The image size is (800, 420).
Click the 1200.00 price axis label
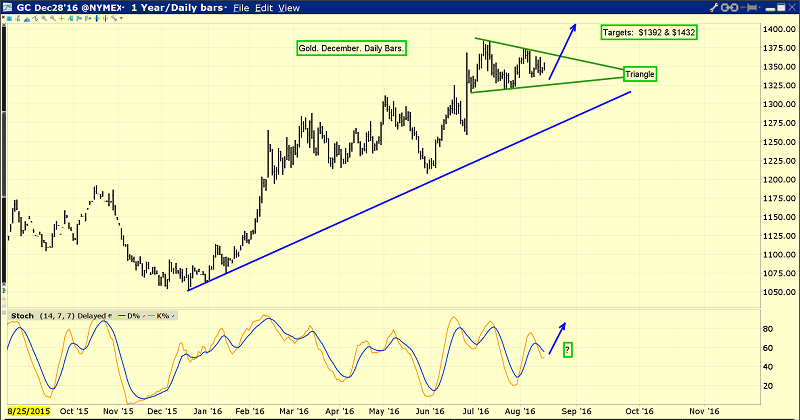[x=779, y=180]
